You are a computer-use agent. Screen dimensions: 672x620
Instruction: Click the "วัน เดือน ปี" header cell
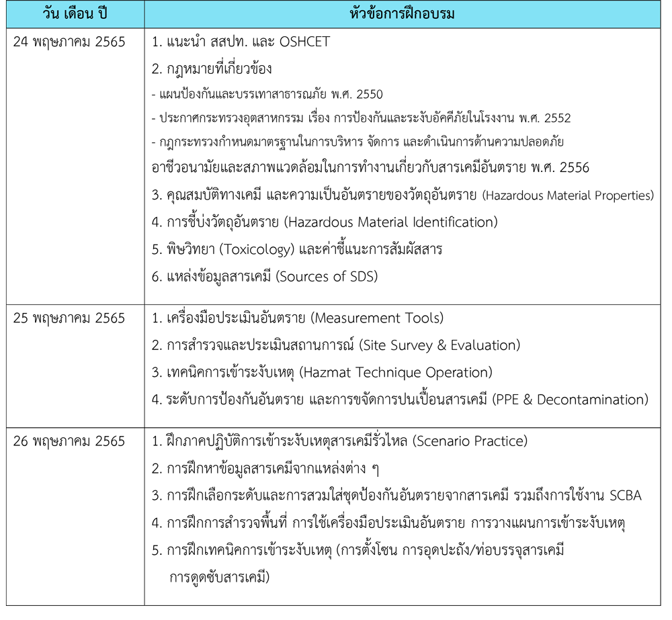[x=75, y=14]
